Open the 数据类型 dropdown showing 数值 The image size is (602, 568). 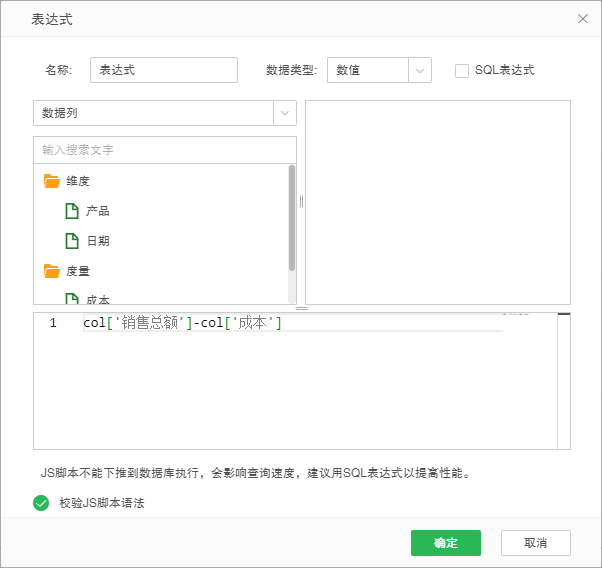pyautogui.click(x=420, y=70)
